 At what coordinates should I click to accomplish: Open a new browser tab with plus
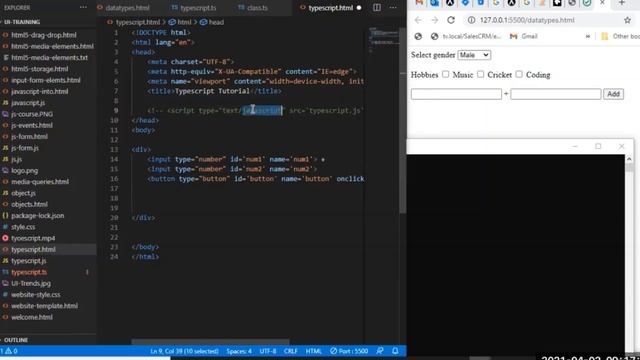622,3
